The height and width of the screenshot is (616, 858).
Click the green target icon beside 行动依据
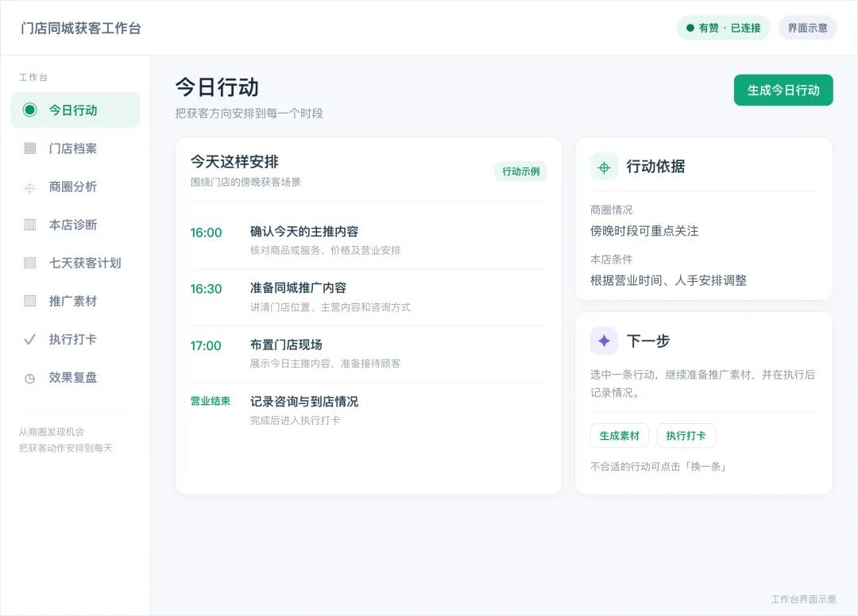click(604, 167)
